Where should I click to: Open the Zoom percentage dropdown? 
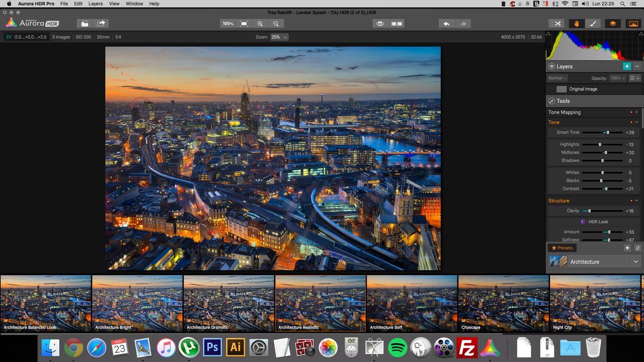[279, 37]
